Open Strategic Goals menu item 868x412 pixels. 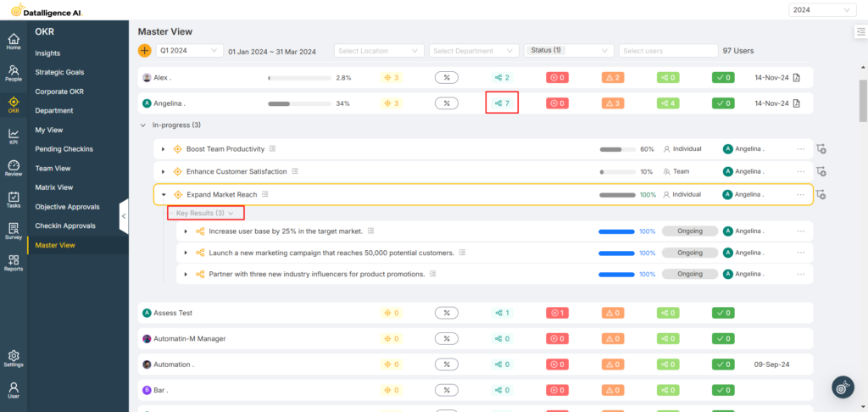coord(60,72)
